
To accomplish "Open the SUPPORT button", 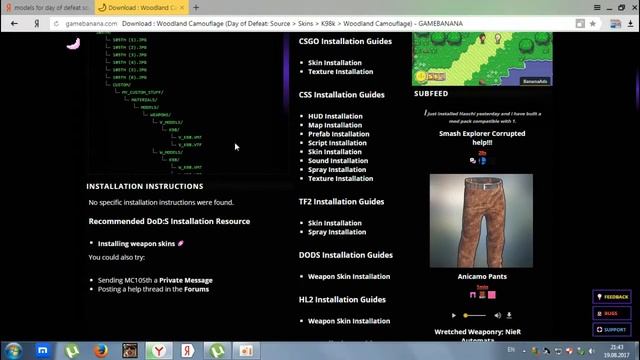I will 612,329.
